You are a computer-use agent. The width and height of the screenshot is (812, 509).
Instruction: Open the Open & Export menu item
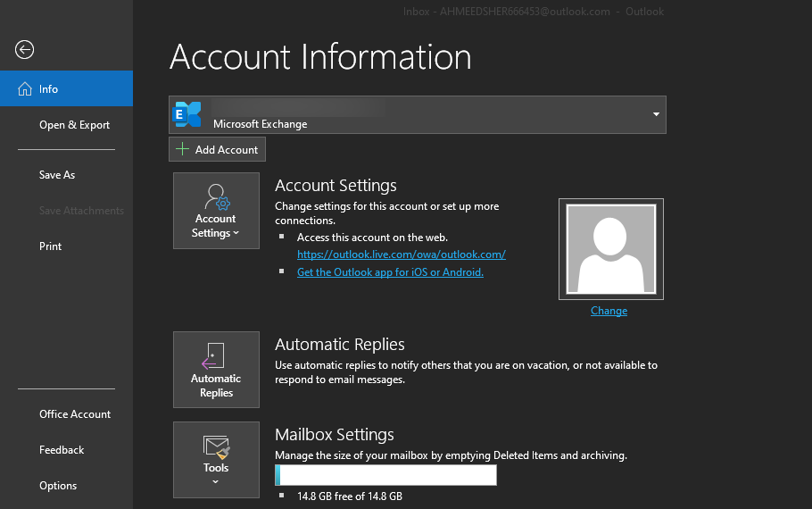75,125
